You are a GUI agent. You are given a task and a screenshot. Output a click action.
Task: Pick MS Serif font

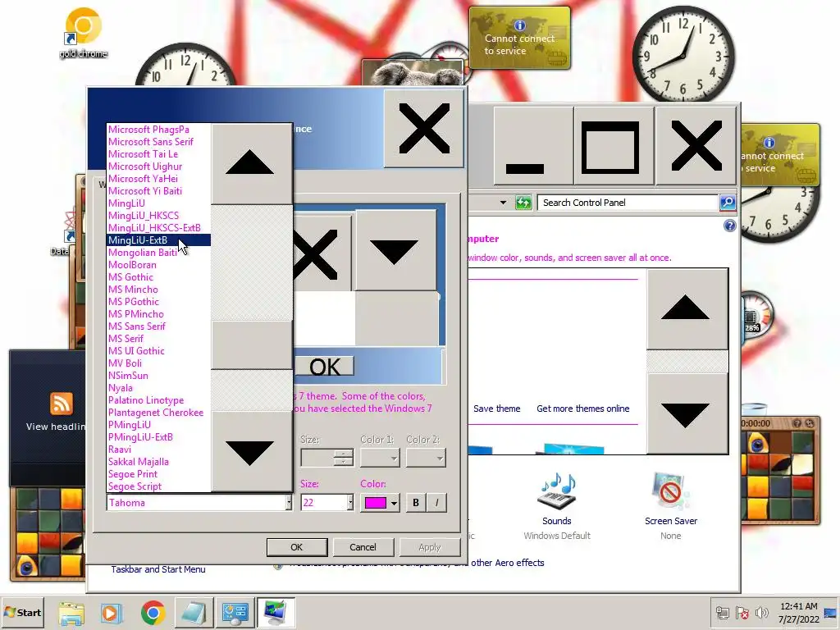[x=158, y=339]
